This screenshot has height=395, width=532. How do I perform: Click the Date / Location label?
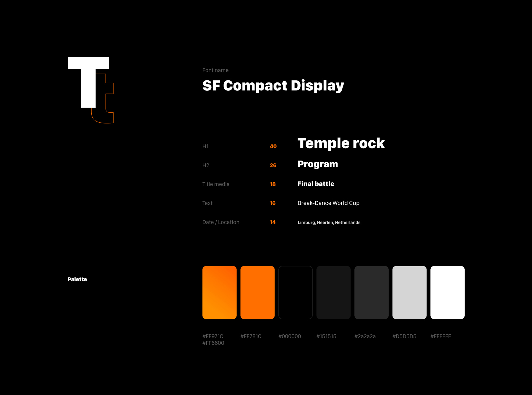[221, 222]
